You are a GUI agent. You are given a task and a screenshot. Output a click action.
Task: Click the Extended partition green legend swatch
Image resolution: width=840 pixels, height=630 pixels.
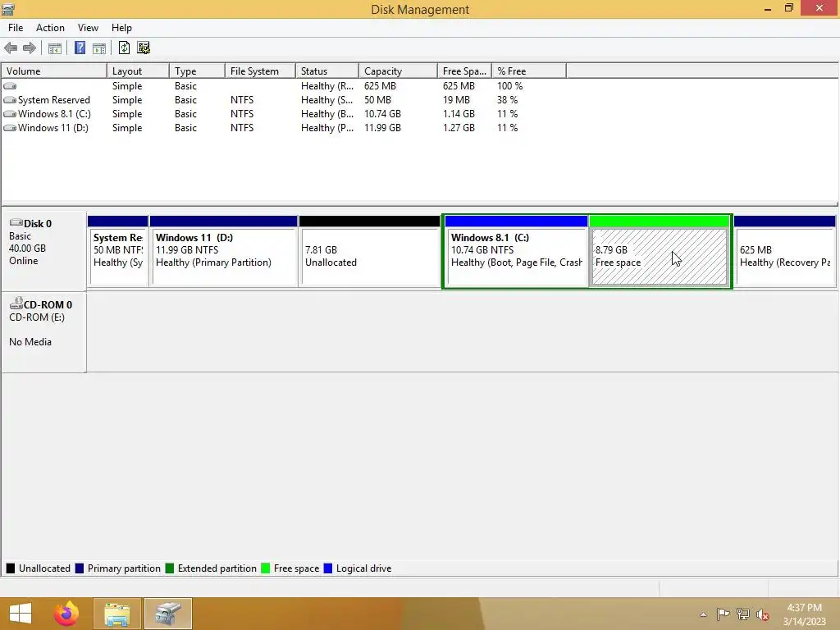(170, 568)
